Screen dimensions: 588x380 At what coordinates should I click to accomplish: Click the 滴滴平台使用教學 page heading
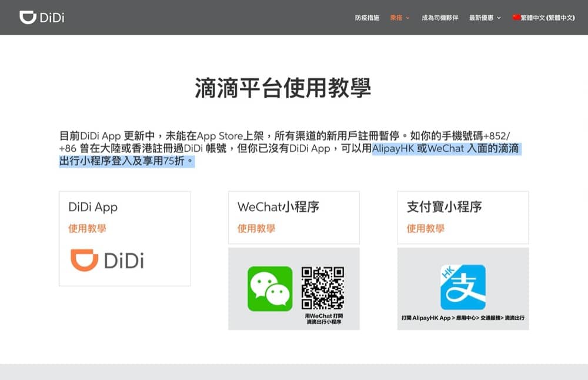[283, 88]
